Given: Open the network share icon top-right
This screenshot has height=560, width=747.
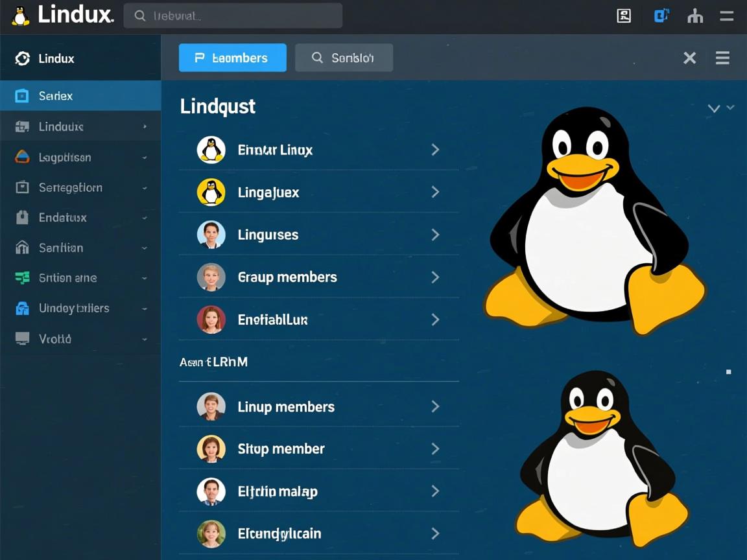Looking at the screenshot, I should point(695,16).
